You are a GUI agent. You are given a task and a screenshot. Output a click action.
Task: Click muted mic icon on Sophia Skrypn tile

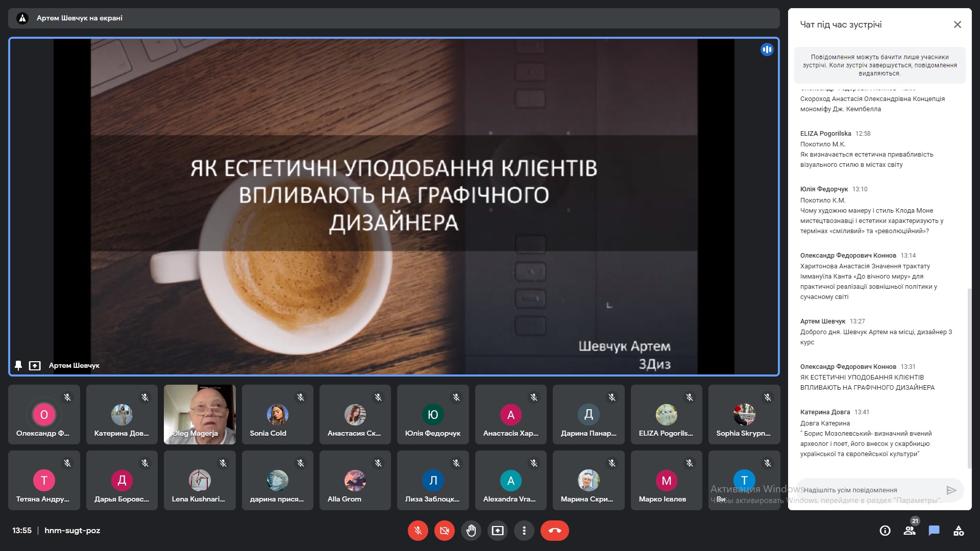click(768, 397)
